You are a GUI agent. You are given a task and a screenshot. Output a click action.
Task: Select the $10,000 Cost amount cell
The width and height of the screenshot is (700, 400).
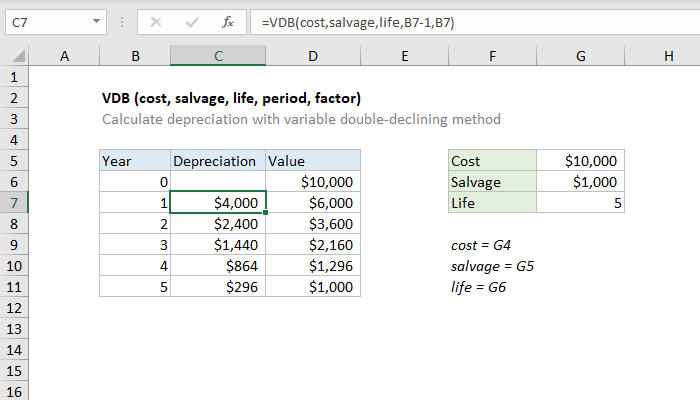click(x=580, y=161)
